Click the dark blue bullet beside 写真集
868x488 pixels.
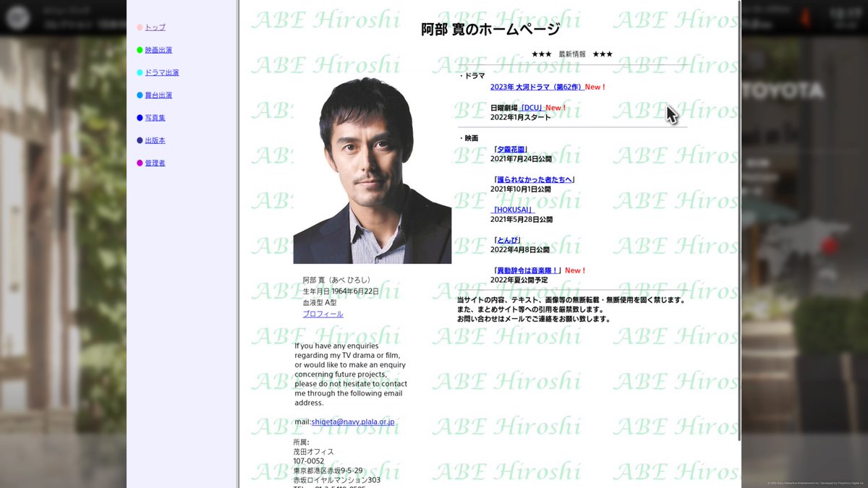coord(140,118)
